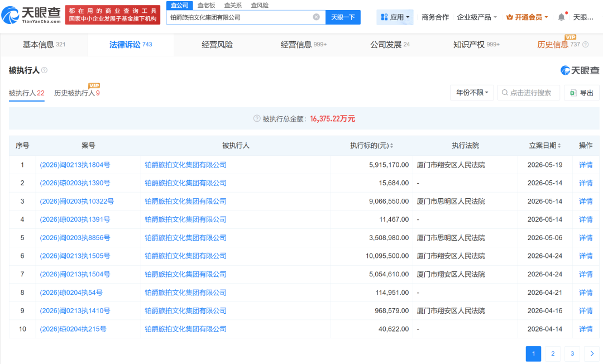Open case (2026)琼0204执215号

(x=73, y=329)
